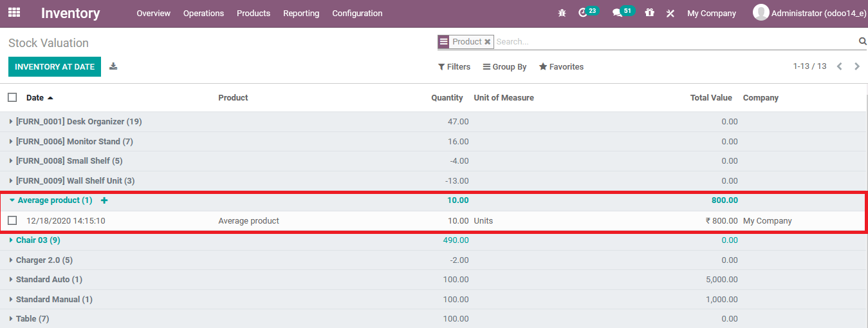Click the '-13.00' quantity of Wall Shelf Unit
Screen dimensions: 868x328
(457, 180)
